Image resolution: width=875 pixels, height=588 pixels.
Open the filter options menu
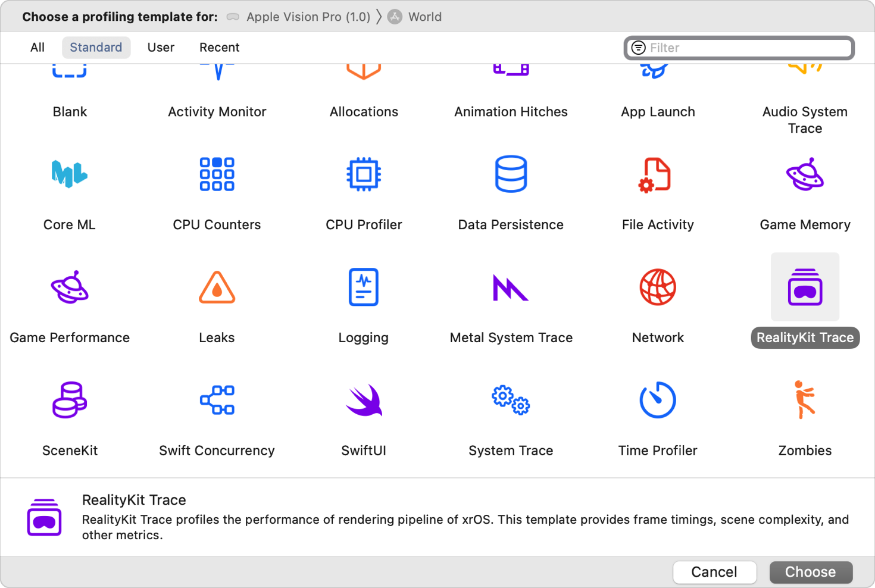(x=637, y=48)
